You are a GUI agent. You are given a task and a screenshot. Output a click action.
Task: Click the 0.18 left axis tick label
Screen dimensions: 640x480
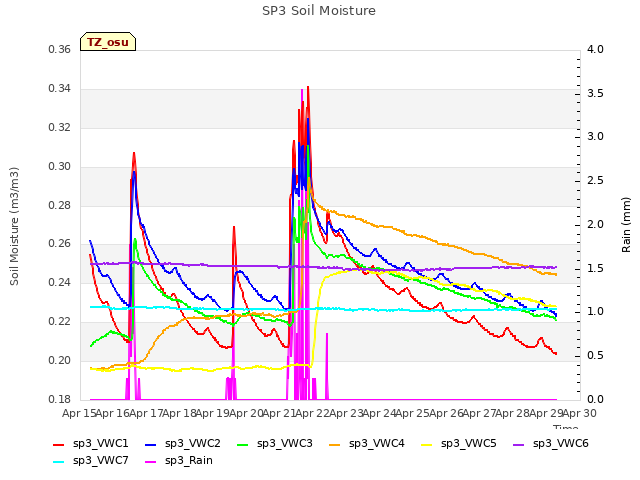click(x=59, y=399)
